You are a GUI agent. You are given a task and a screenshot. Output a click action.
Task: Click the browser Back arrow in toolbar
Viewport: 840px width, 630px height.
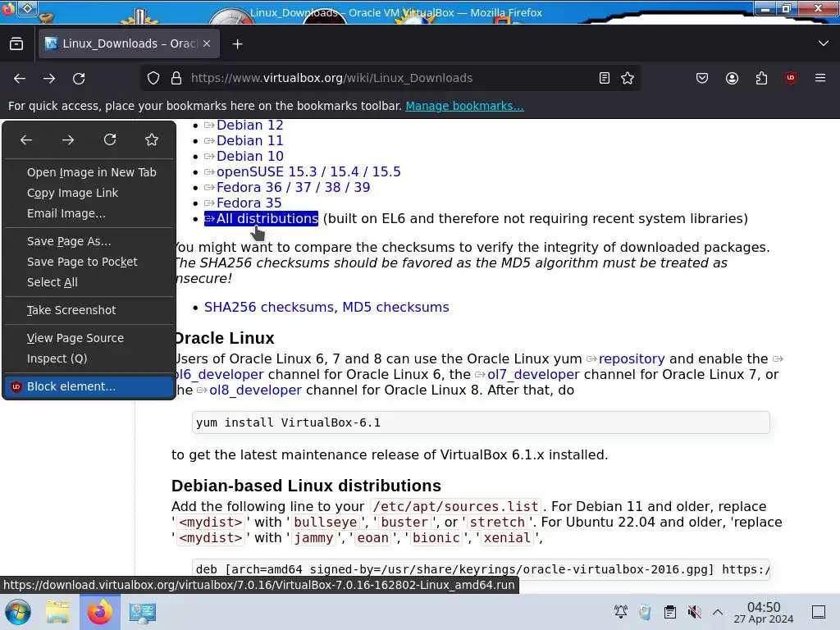click(x=20, y=78)
